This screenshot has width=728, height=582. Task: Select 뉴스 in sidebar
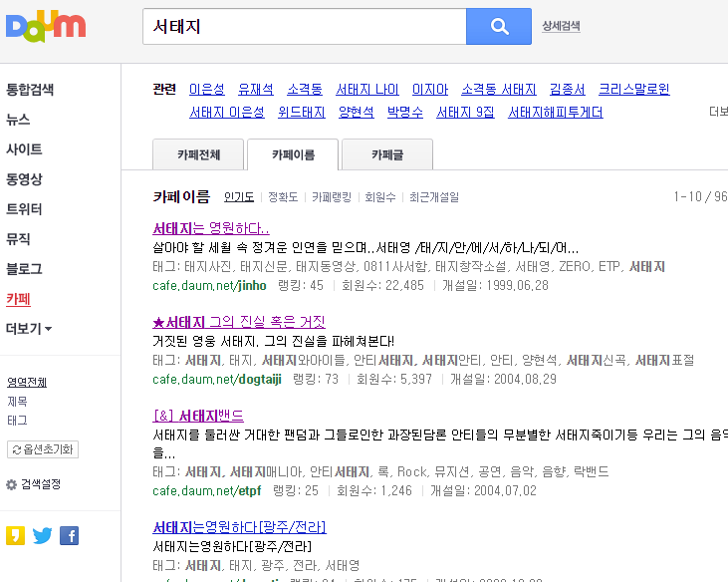coord(18,120)
